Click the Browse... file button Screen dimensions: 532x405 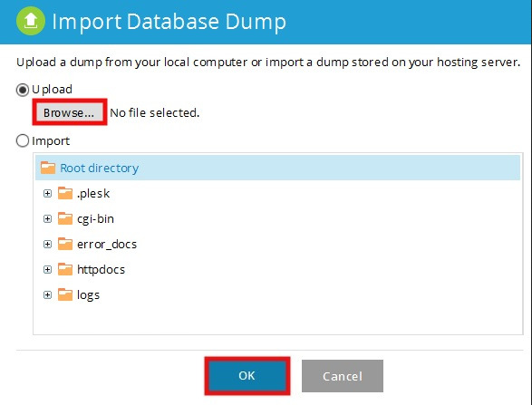70,112
